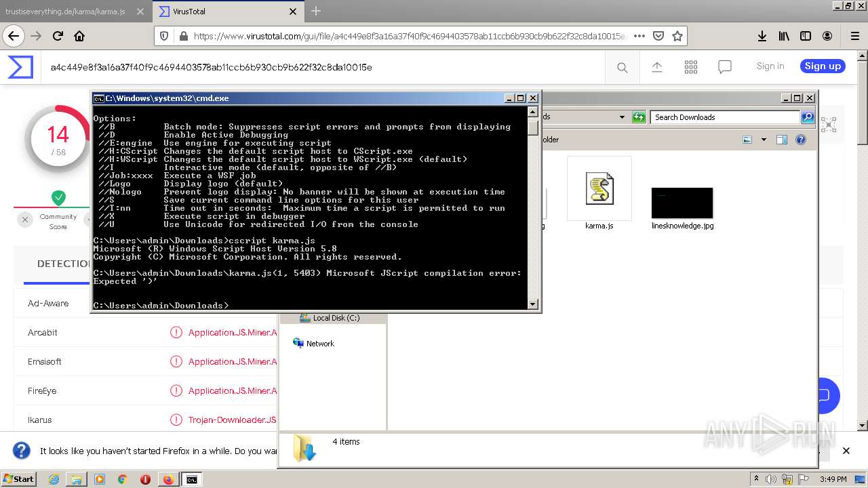Click the Explorer search magnifier button
868x488 pixels.
(x=808, y=117)
